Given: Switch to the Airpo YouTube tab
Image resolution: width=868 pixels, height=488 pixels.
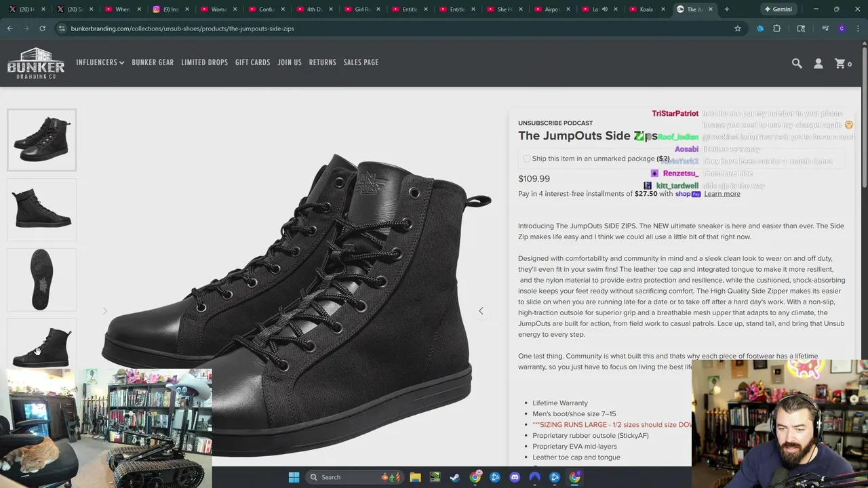Looking at the screenshot, I should (551, 9).
